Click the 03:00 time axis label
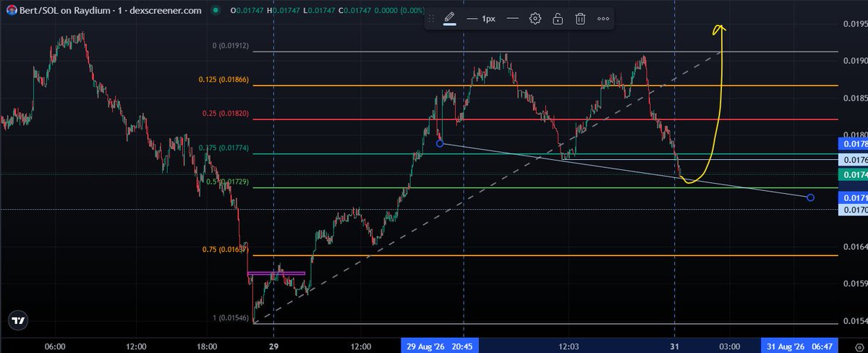The height and width of the screenshot is (353, 868). [730, 346]
